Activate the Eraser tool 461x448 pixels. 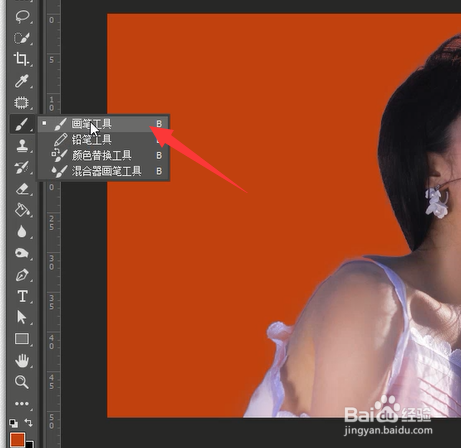click(x=22, y=189)
